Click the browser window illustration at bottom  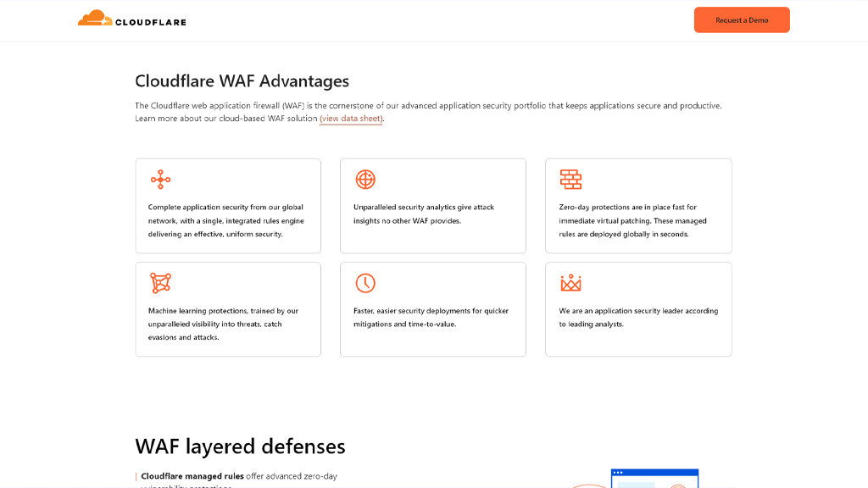[x=654, y=479]
